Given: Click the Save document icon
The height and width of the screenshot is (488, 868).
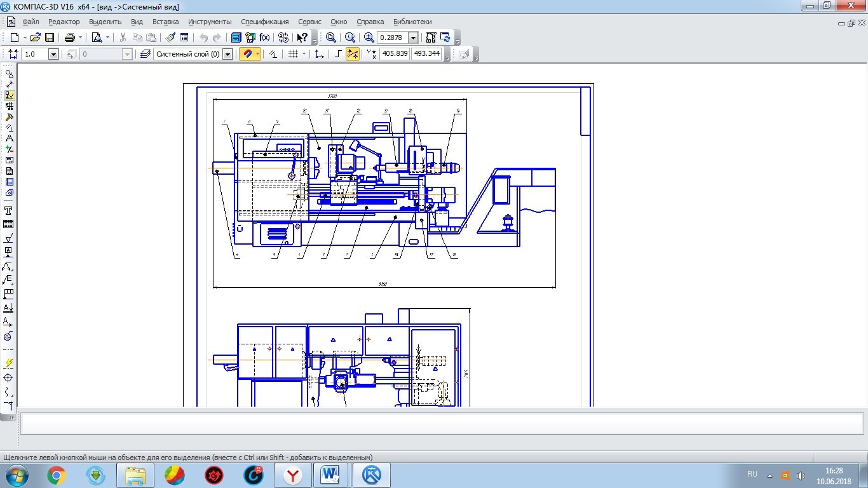Looking at the screenshot, I should (49, 37).
